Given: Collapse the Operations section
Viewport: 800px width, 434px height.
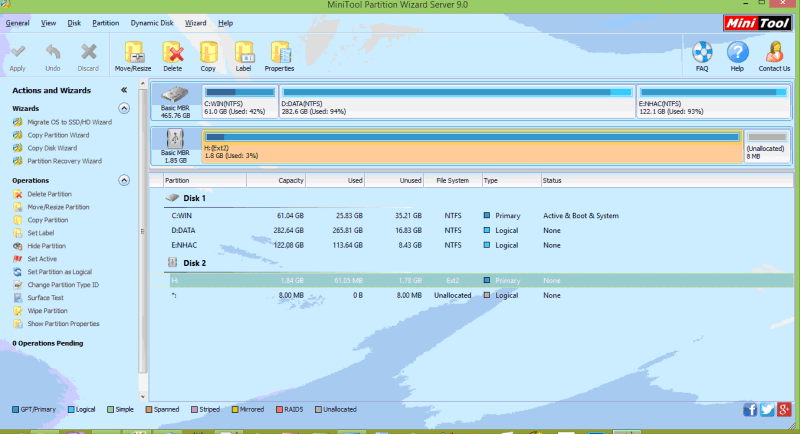Looking at the screenshot, I should click(124, 180).
